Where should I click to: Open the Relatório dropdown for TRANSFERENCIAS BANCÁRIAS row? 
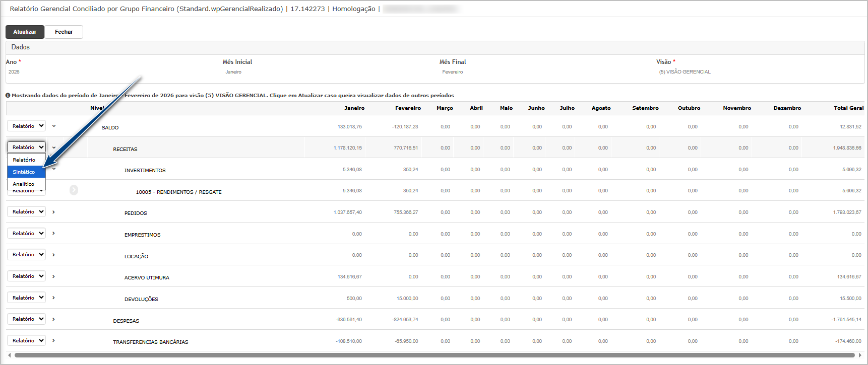(26, 340)
